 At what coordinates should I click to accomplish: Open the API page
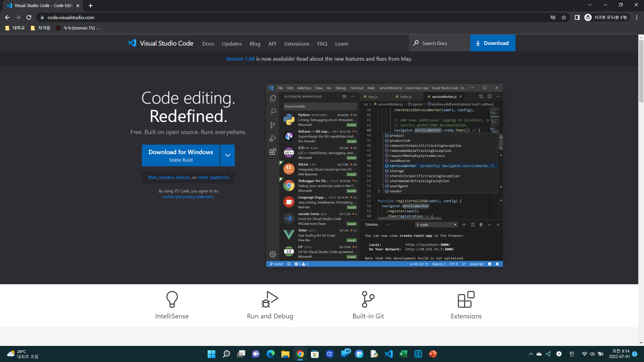point(272,44)
